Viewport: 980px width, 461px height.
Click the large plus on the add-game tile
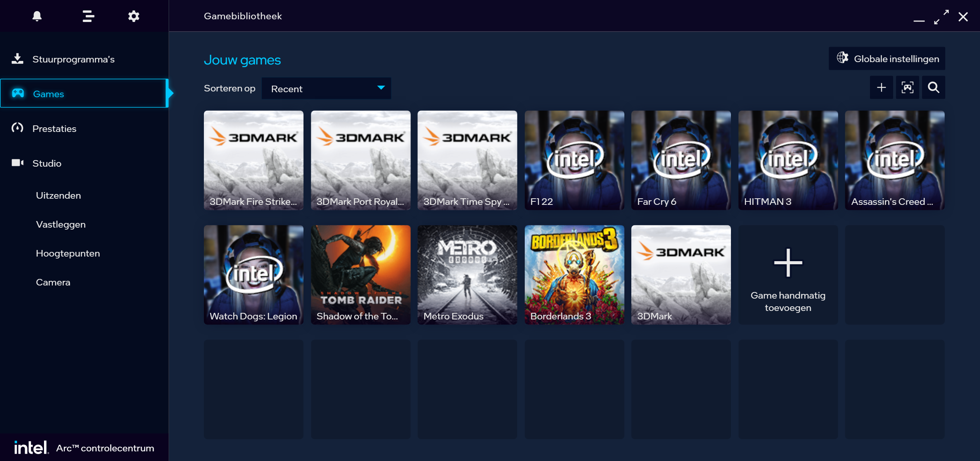click(788, 263)
